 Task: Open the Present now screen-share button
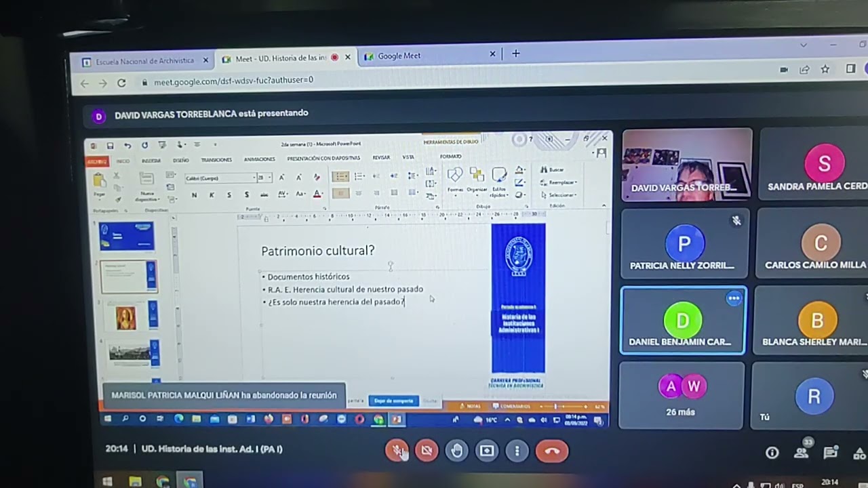pos(487,451)
